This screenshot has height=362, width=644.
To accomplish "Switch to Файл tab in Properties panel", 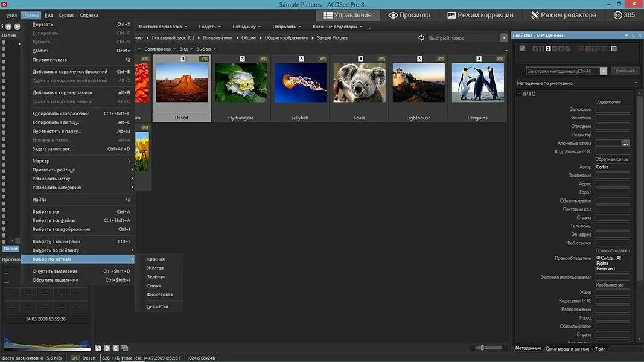I will (x=600, y=349).
